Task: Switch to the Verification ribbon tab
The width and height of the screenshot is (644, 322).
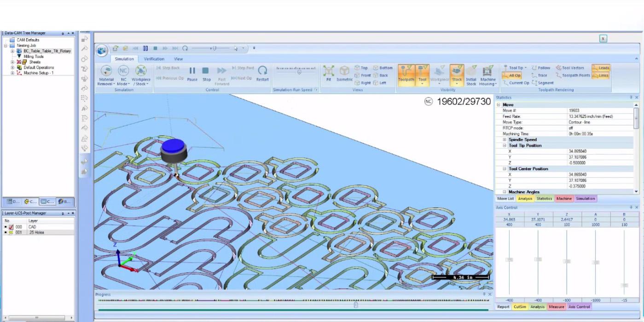Action: click(x=154, y=59)
